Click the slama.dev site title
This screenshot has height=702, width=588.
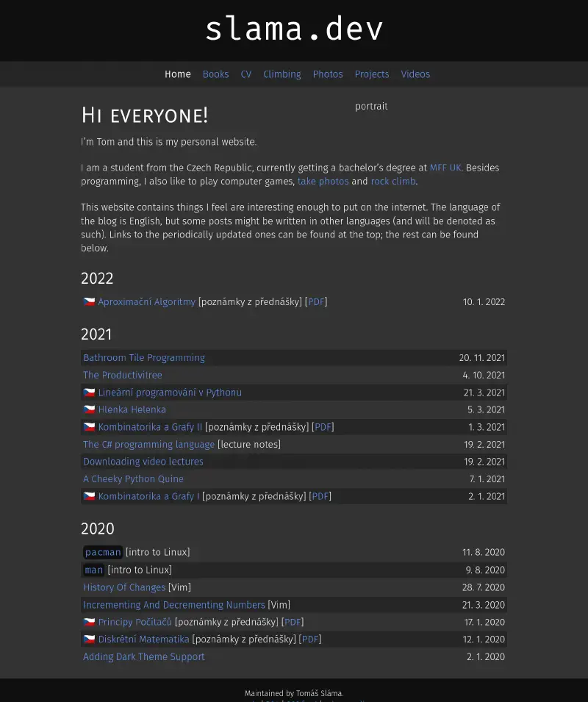294,29
